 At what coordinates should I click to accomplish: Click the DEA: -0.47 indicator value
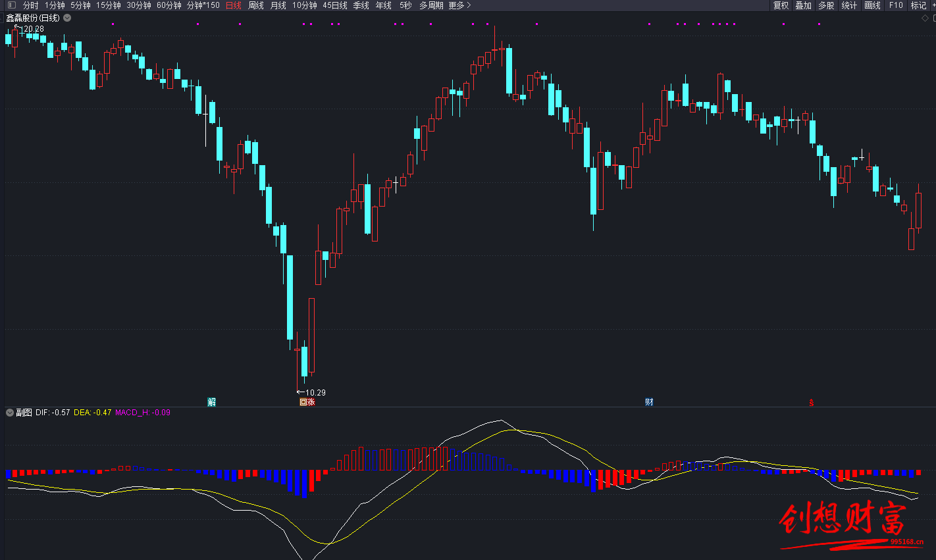click(x=93, y=413)
